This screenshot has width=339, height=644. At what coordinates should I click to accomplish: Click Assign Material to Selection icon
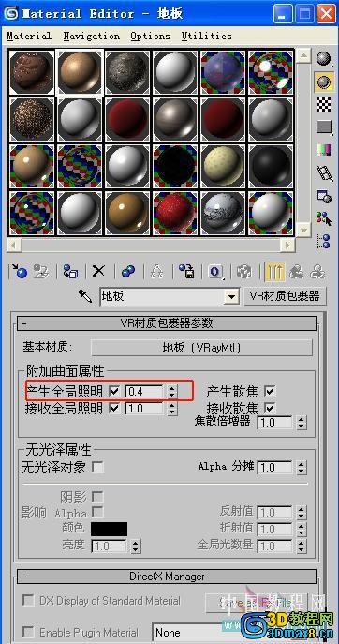click(x=70, y=272)
